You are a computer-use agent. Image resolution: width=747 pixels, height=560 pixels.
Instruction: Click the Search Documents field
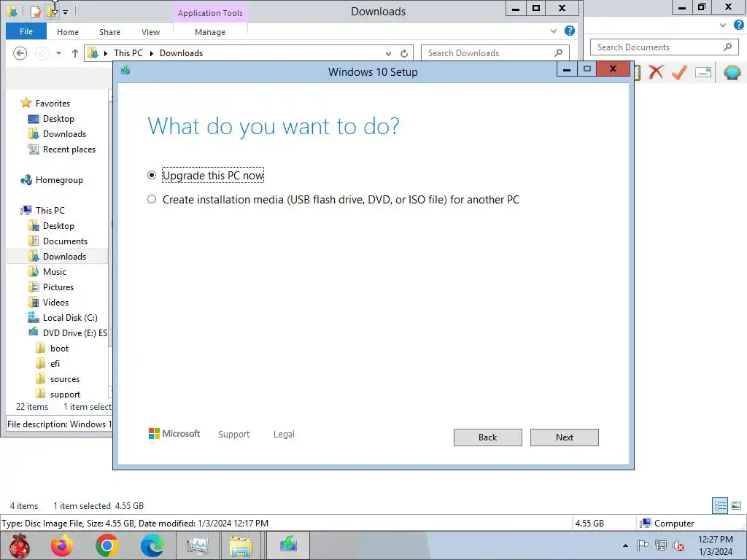coord(664,47)
